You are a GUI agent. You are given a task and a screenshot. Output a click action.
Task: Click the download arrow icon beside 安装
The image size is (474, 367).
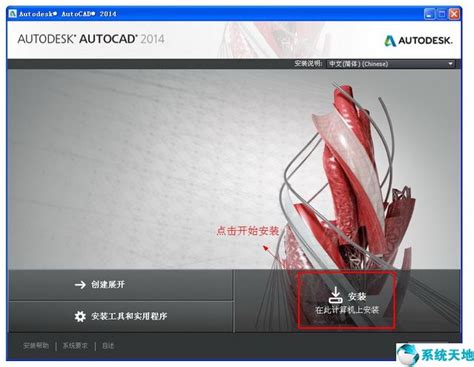click(335, 295)
